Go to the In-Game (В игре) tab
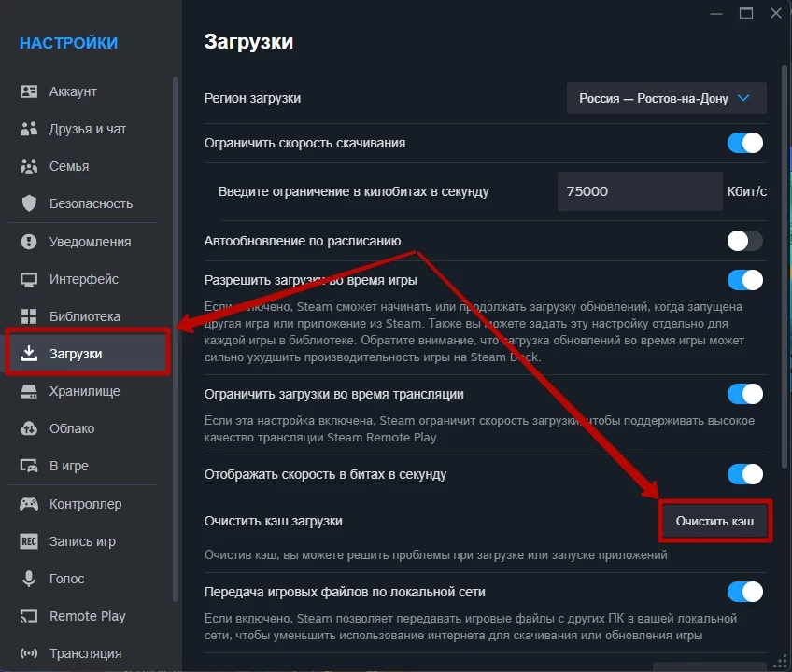Viewport: 792px width, 672px height. tap(68, 466)
